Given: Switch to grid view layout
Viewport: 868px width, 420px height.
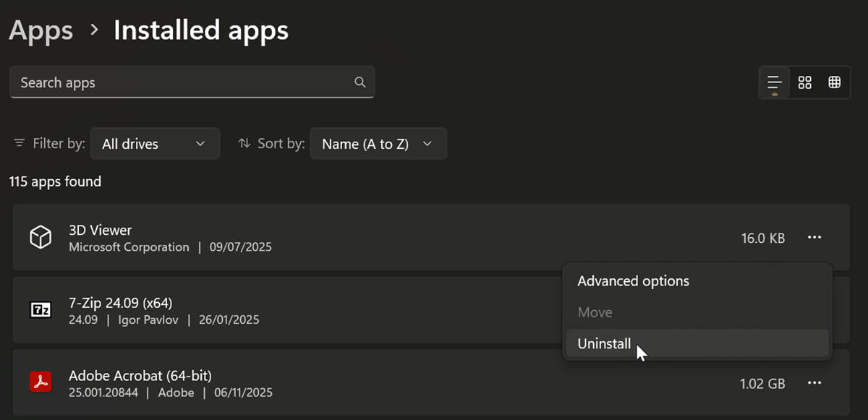Looking at the screenshot, I should coord(804,82).
